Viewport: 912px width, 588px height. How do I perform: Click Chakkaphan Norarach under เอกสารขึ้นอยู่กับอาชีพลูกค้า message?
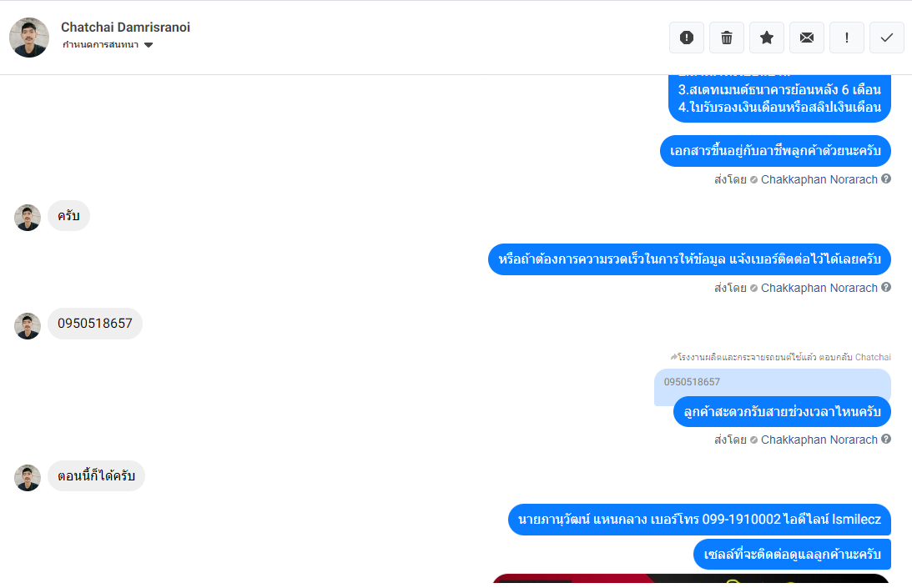(819, 179)
